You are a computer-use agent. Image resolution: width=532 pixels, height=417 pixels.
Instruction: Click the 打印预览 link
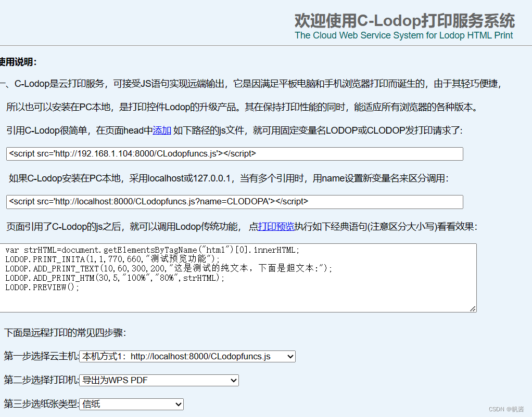pyautogui.click(x=276, y=226)
